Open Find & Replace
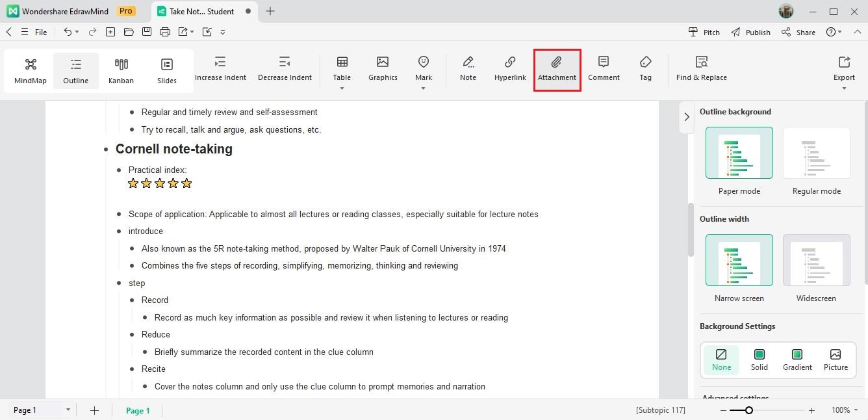Viewport: 868px width, 420px height. click(701, 69)
